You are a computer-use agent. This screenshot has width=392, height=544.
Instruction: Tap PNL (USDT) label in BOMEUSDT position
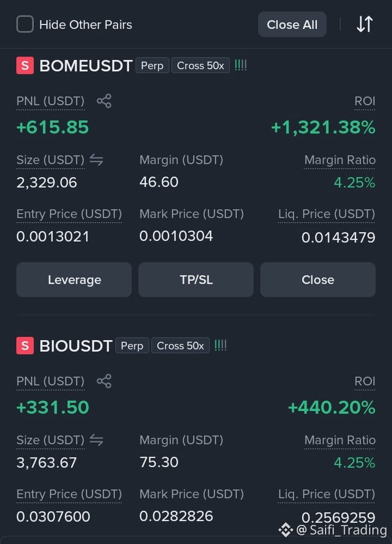[x=50, y=101]
